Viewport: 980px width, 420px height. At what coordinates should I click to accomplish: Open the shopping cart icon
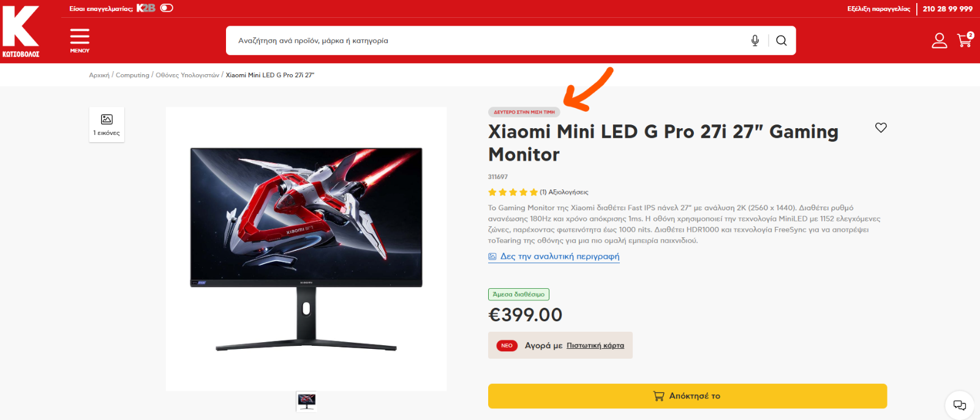(x=965, y=40)
